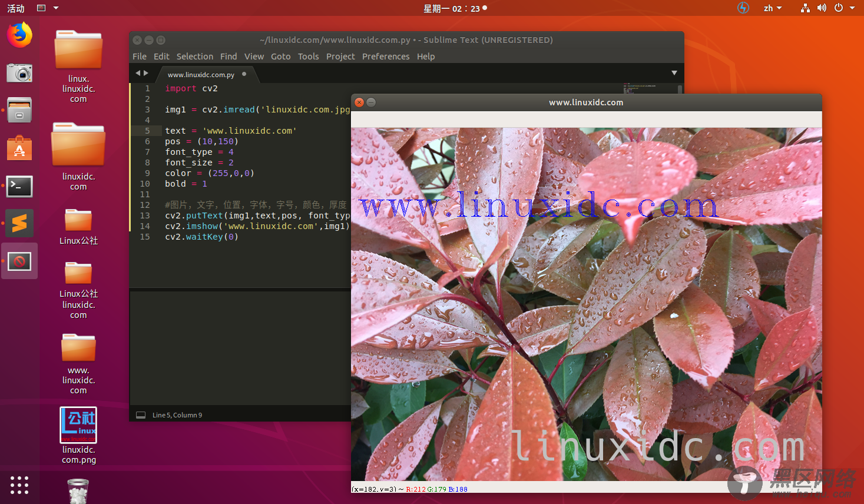
Task: Toggle the side bar status-bar icon
Action: click(x=141, y=415)
